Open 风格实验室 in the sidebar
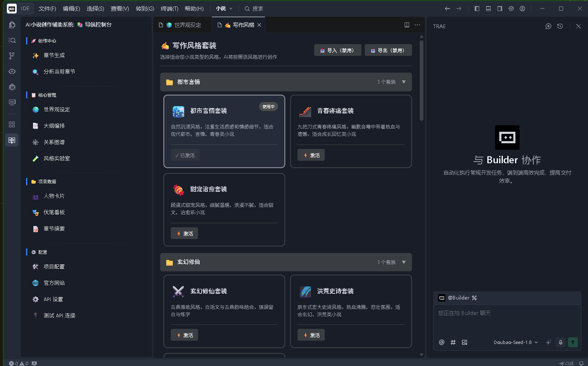588x366 pixels. (57, 158)
